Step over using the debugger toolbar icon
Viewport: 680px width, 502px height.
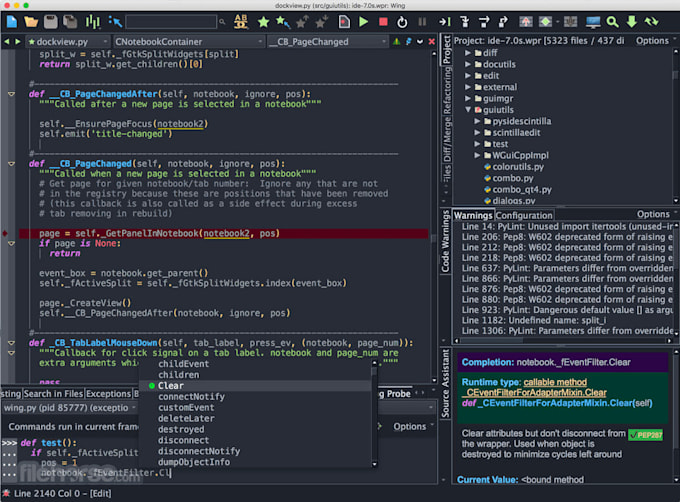point(484,21)
